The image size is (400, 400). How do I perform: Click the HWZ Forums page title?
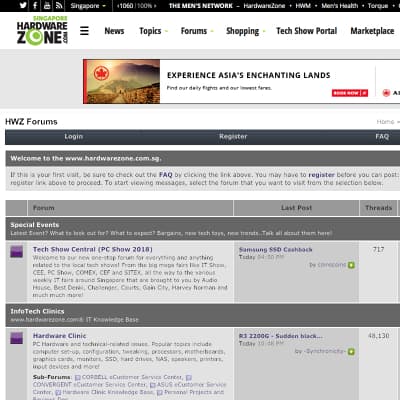tap(31, 122)
